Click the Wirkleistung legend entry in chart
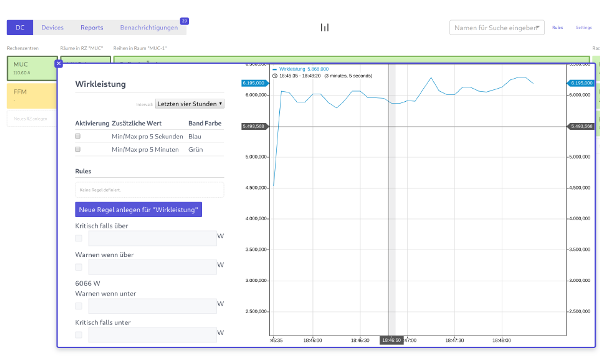This screenshot has width=600, height=364. (x=301, y=69)
